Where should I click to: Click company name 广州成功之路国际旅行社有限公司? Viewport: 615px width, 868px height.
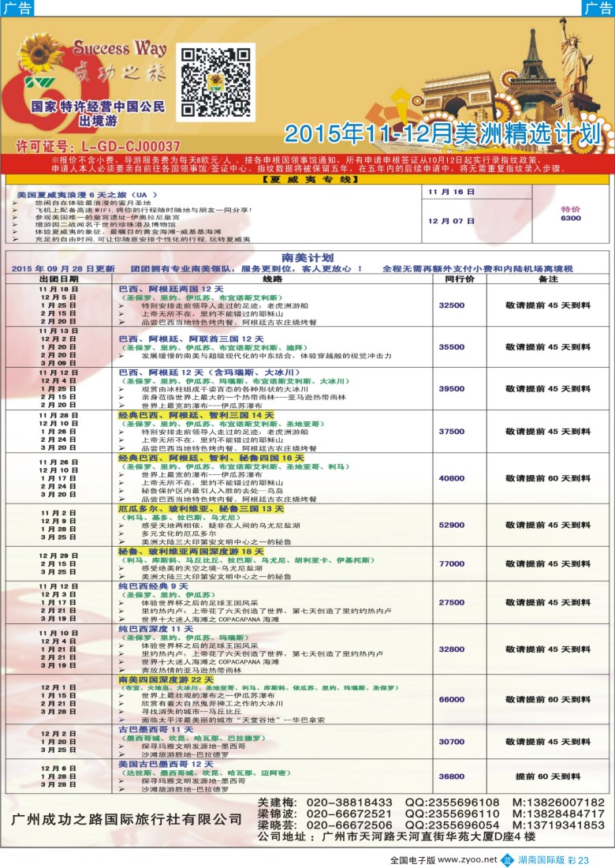[x=127, y=819]
